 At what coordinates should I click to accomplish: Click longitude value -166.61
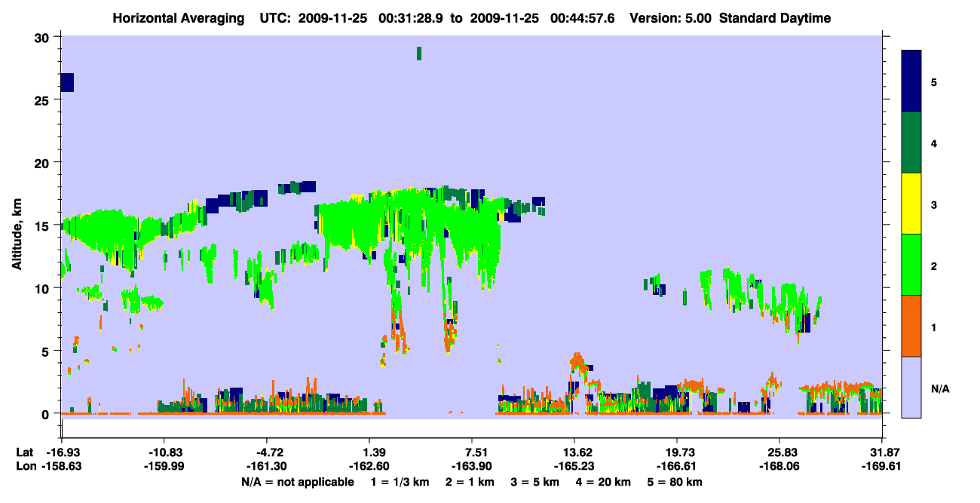pyautogui.click(x=677, y=466)
